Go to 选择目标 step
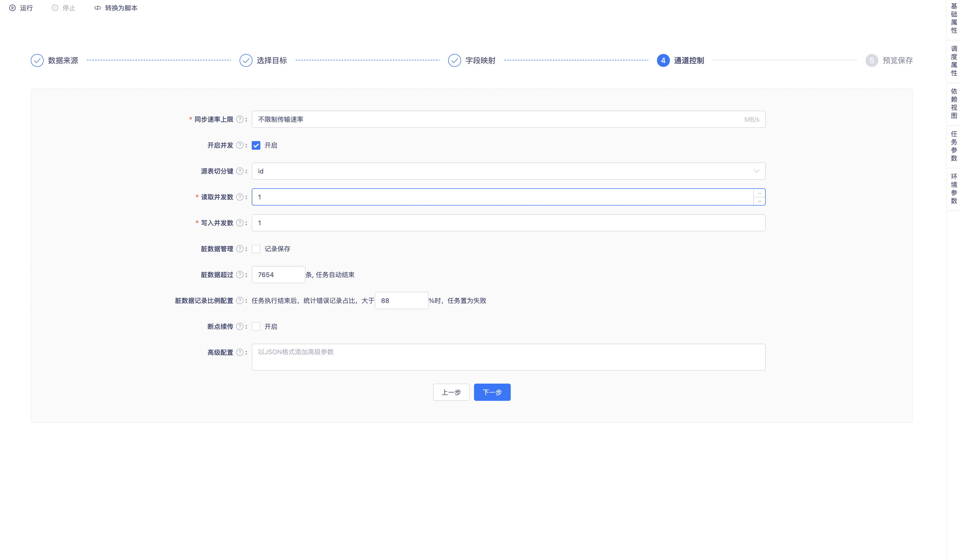This screenshot has height=560, width=961. pos(263,60)
